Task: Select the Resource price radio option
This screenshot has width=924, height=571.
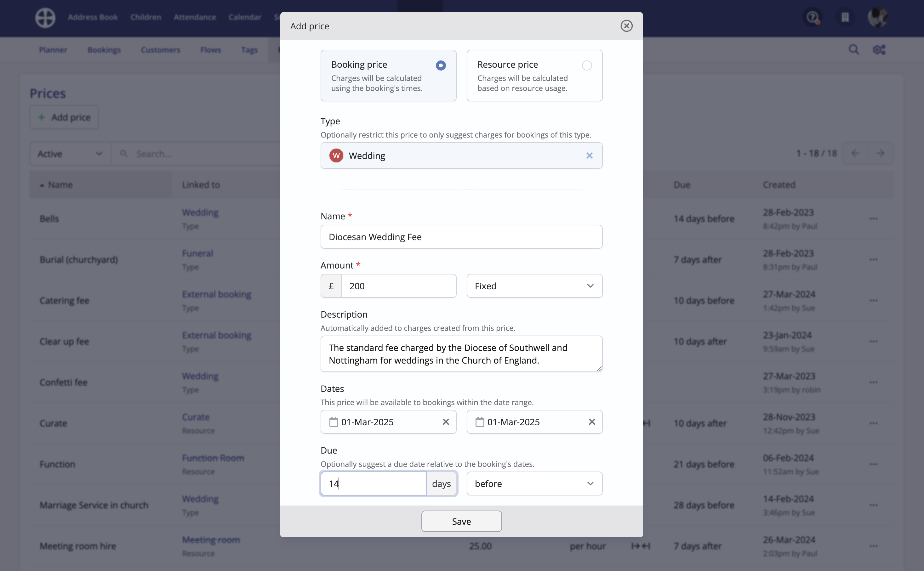Action: click(x=587, y=65)
